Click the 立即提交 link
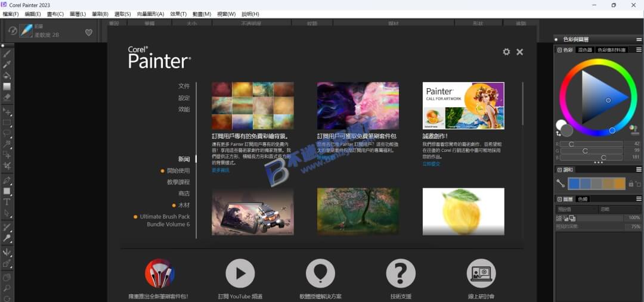The width and height of the screenshot is (644, 302). [x=431, y=164]
